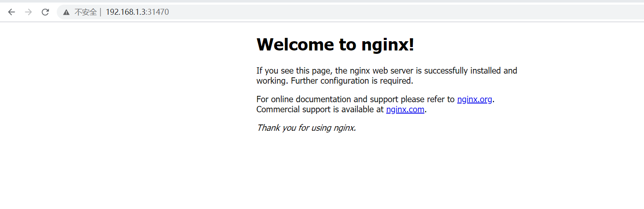Open the nginx.com link

(x=405, y=109)
